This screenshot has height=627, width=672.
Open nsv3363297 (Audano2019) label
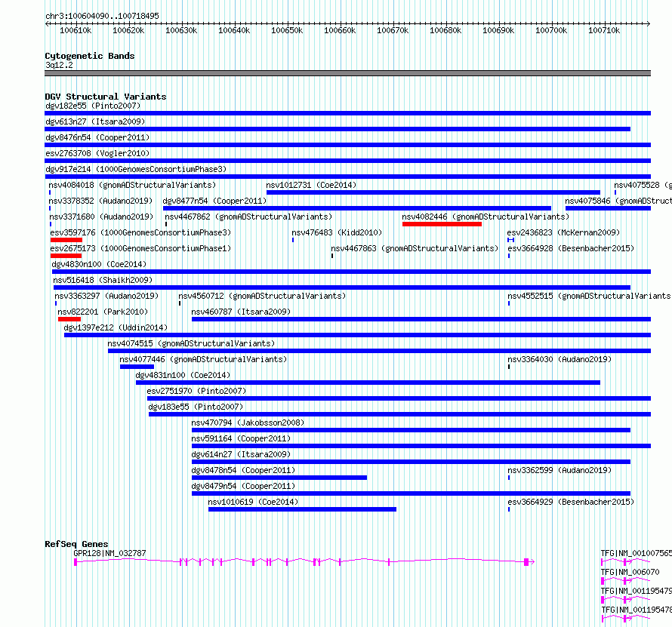[106, 296]
